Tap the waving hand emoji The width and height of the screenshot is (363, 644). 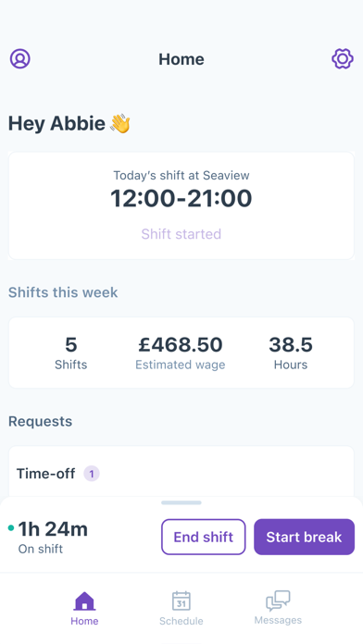pyautogui.click(x=120, y=123)
